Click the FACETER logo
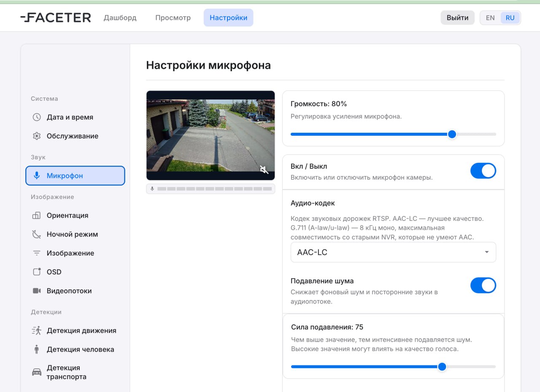This screenshot has width=540, height=392. point(55,18)
